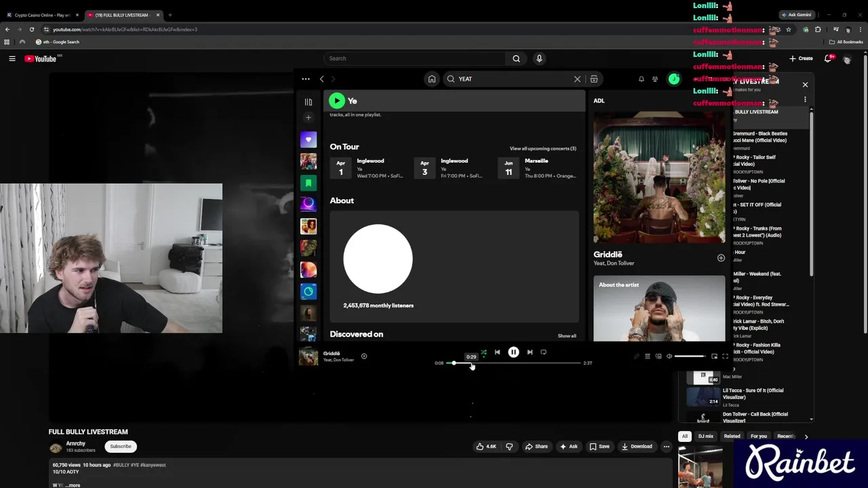The height and width of the screenshot is (488, 868).
Task: Clear the YEAT search text in Spotify
Action: pyautogui.click(x=577, y=79)
